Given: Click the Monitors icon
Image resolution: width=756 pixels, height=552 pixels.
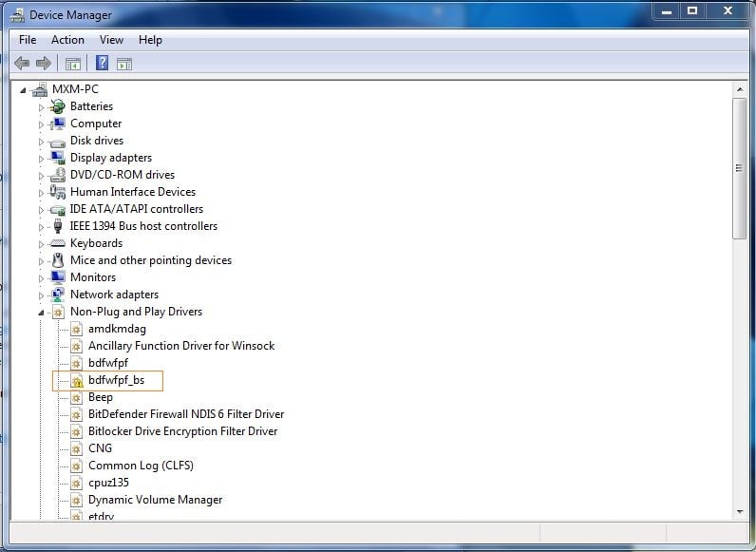Looking at the screenshot, I should click(57, 277).
